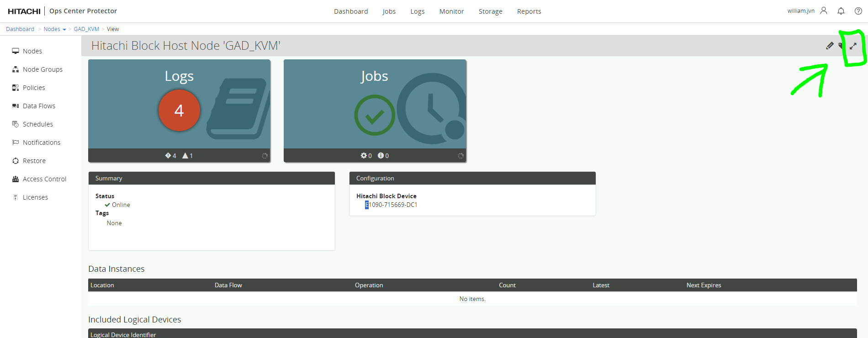The height and width of the screenshot is (338, 868).
Task: Click the Hitachi Ops Center Protector logo
Action: [63, 11]
